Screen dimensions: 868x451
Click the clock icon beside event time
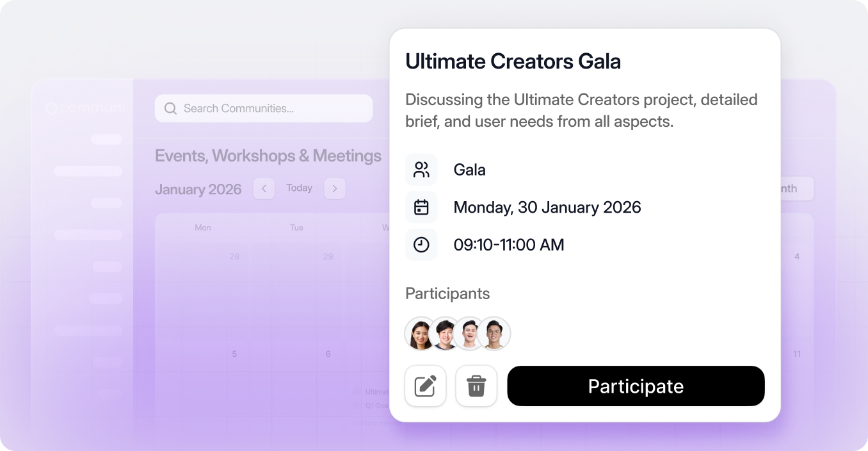coord(421,245)
